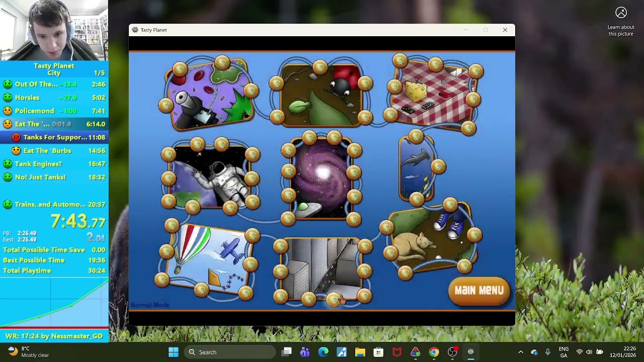Image resolution: width=644 pixels, height=362 pixels.
Task: Open Task View from the taskbar
Action: tap(286, 352)
